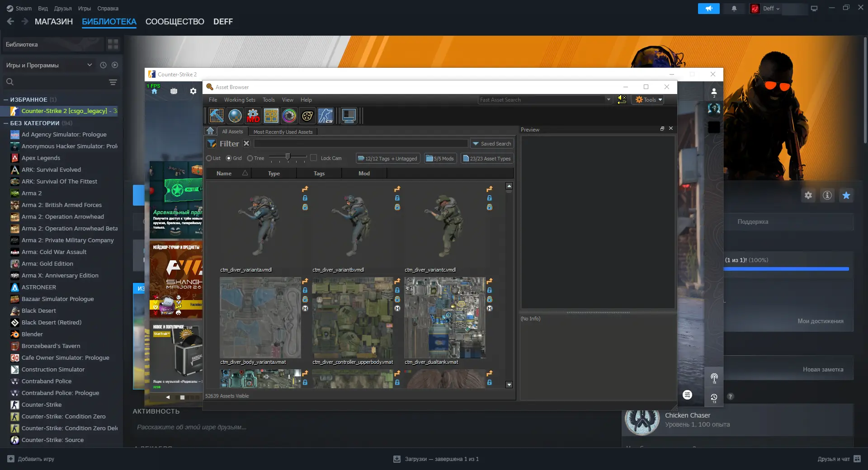Click the filter funnel edit icon

pyautogui.click(x=212, y=144)
